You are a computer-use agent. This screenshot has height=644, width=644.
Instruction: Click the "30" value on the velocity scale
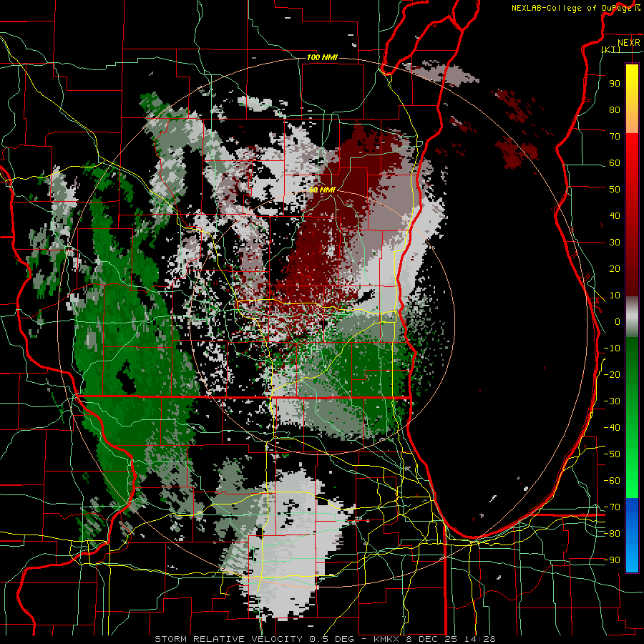pos(615,243)
